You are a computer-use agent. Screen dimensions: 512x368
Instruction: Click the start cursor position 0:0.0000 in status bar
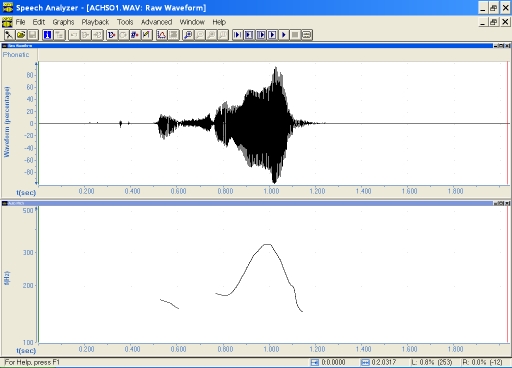click(333, 362)
